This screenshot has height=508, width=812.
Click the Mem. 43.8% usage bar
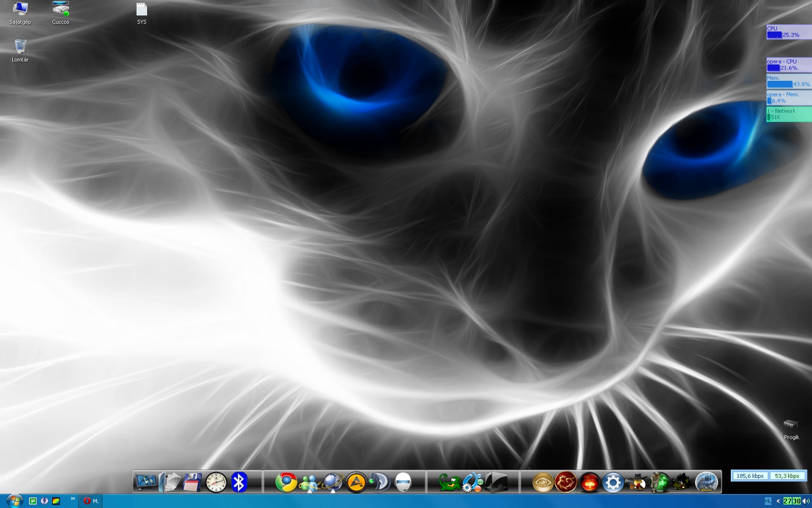point(789,81)
